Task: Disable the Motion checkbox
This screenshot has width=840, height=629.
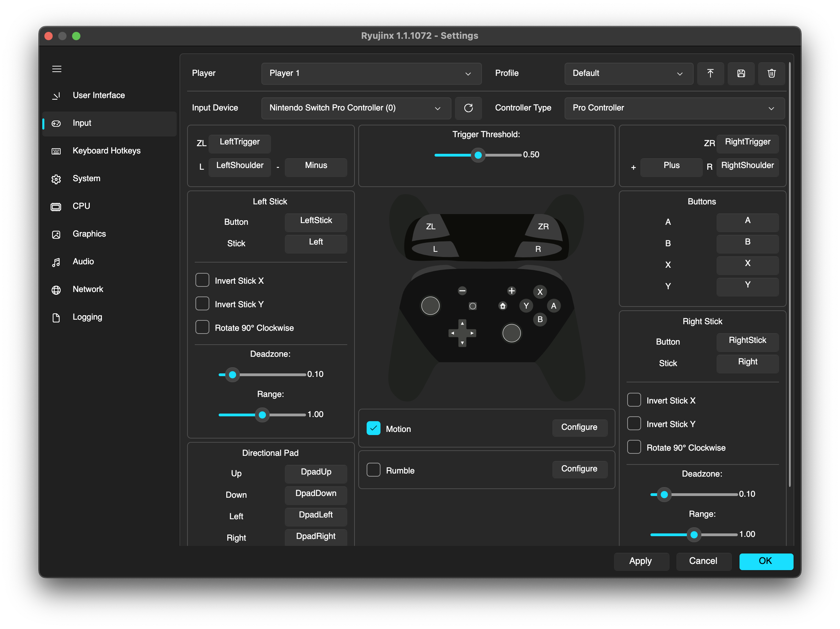Action: (x=373, y=428)
